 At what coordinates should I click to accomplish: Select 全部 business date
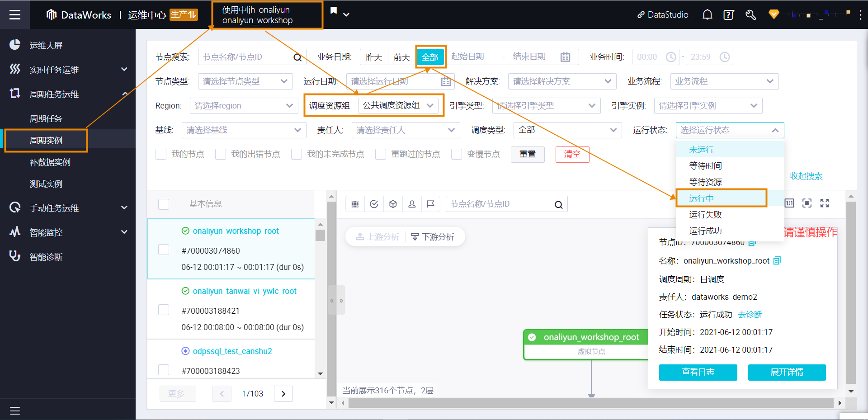point(430,57)
